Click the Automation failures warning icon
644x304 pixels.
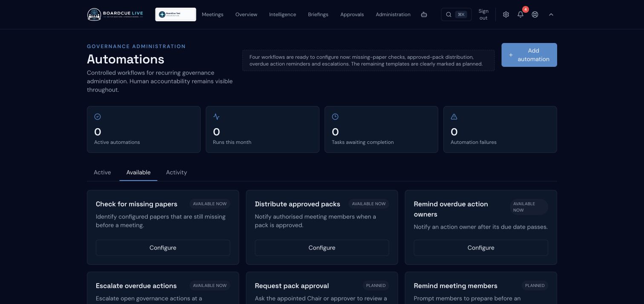pos(454,117)
